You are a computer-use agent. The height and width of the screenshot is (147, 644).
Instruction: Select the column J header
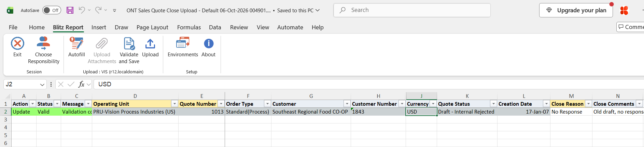(421, 96)
